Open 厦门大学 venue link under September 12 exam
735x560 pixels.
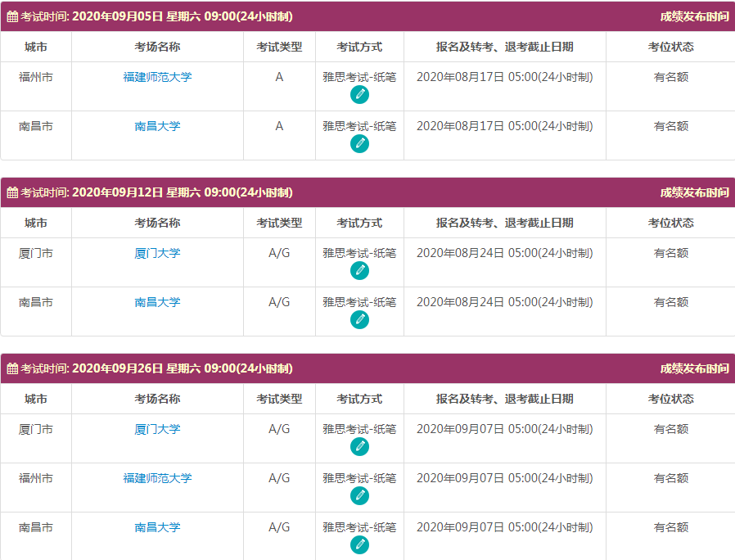click(157, 253)
